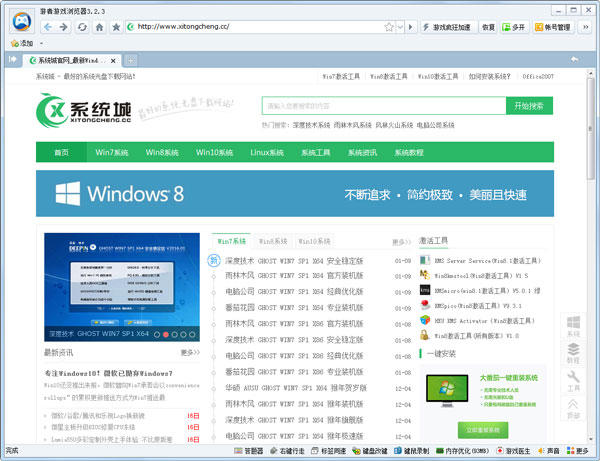Image resolution: width=600 pixels, height=461 pixels.
Task: Open address bar history dropdown arrow
Action: coord(400,27)
